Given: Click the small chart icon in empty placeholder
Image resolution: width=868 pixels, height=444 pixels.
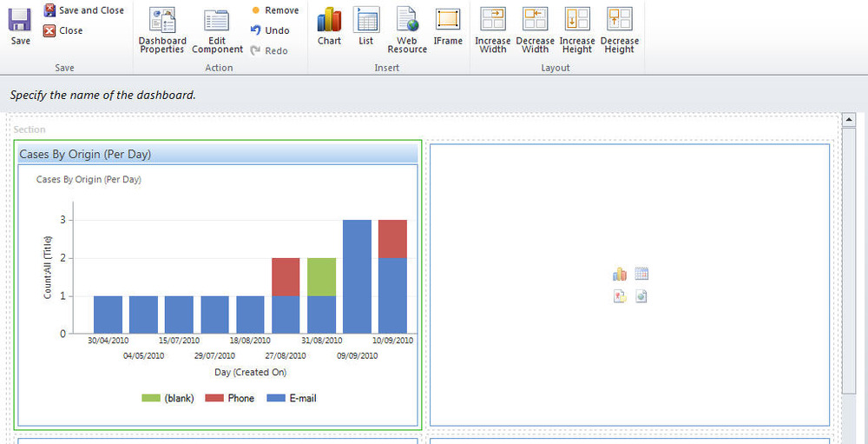Looking at the screenshot, I should (x=620, y=275).
